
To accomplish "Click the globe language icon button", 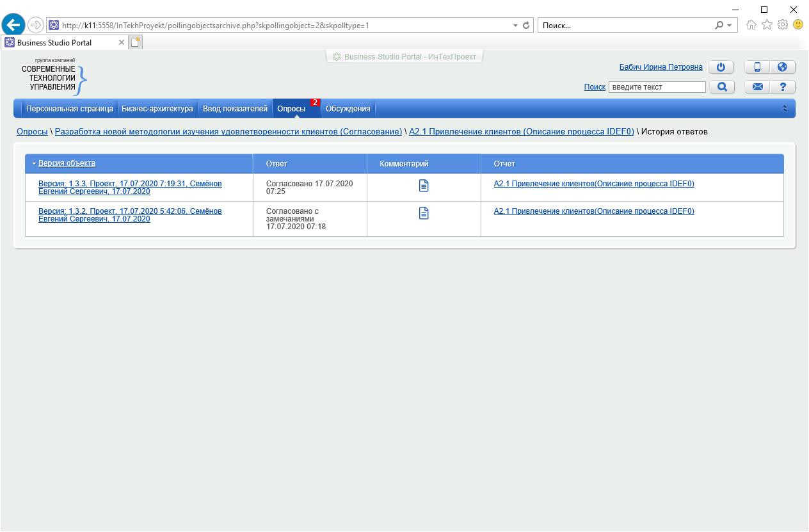I will pyautogui.click(x=782, y=67).
